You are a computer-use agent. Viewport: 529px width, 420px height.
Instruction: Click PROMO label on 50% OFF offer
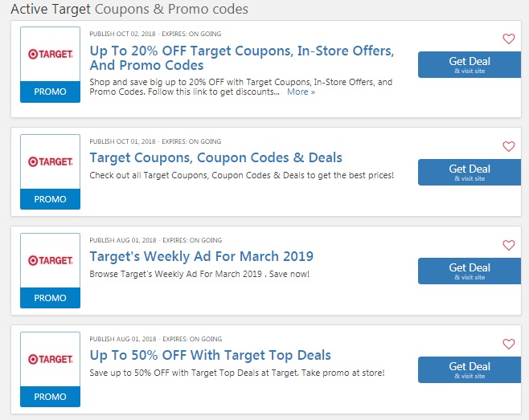[51, 397]
